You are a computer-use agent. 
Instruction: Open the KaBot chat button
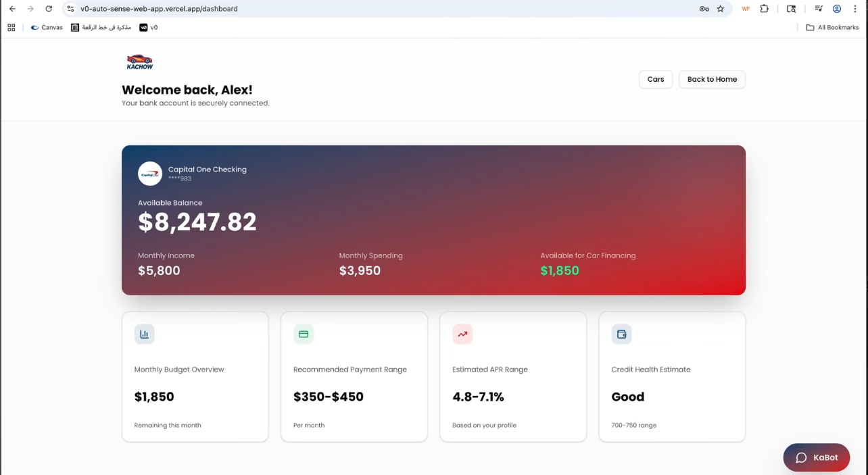coord(817,457)
